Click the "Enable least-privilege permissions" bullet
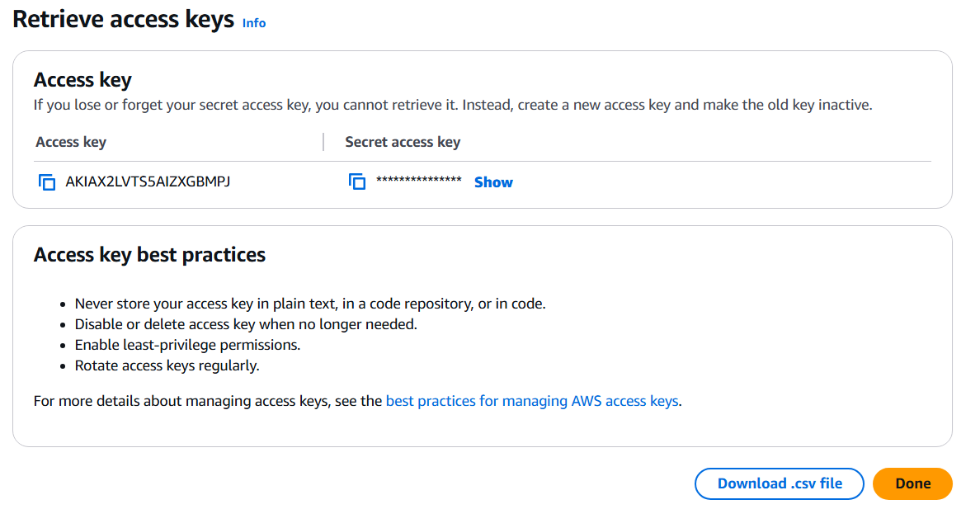Image resolution: width=980 pixels, height=528 pixels. (187, 345)
